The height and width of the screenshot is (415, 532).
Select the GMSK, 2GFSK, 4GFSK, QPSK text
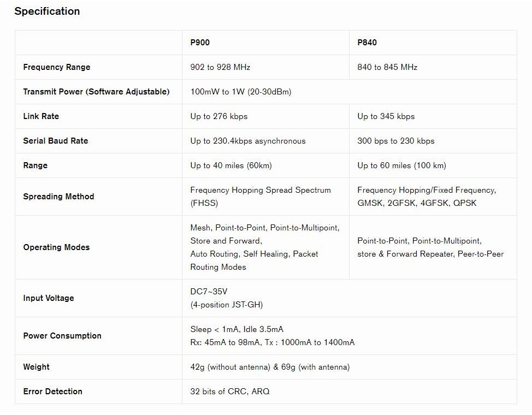[x=417, y=203]
